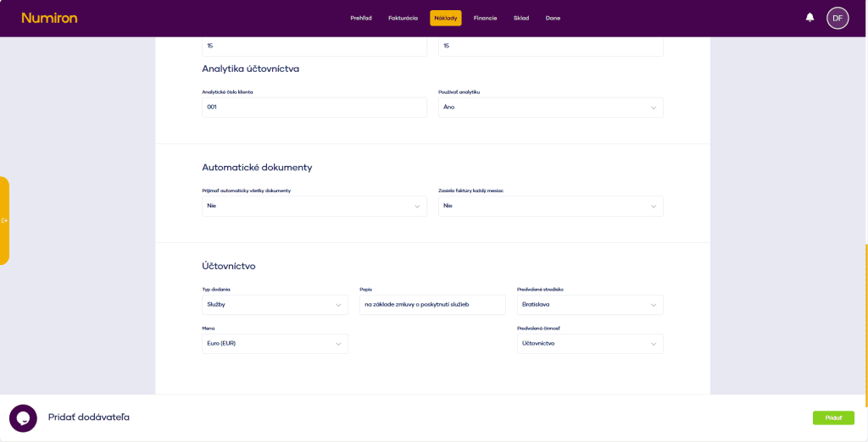Expand the Používať analytiku dropdown
Screen dimensions: 868x442
click(x=550, y=108)
